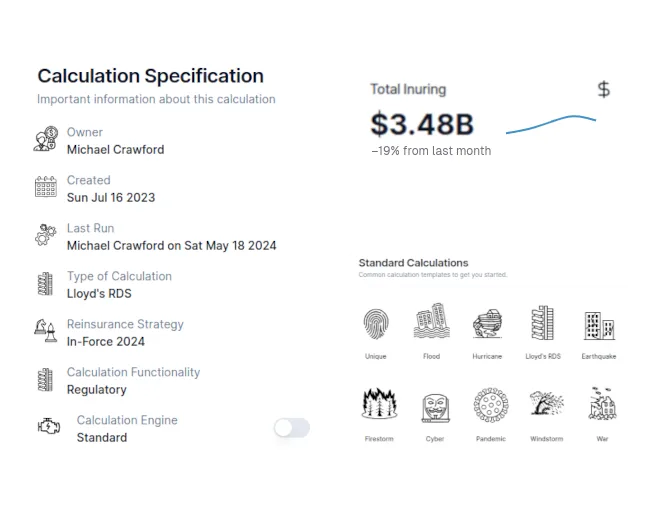Toggle the Calculation Engine switch
The width and height of the screenshot is (657, 526).
point(292,428)
